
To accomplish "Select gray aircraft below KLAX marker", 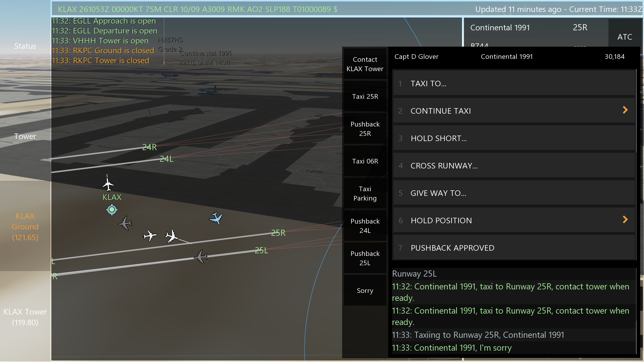I will pyautogui.click(x=125, y=223).
